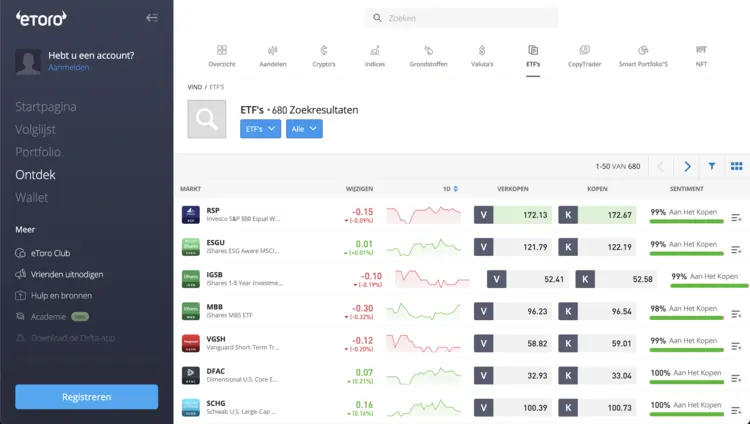This screenshot has height=424, width=750.
Task: Add SCHG to watchlist icon
Action: [x=736, y=411]
